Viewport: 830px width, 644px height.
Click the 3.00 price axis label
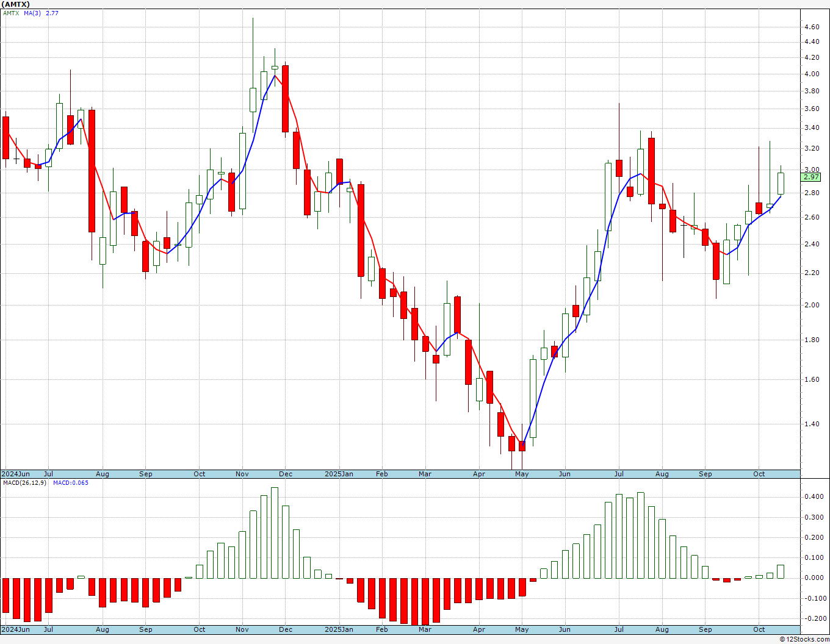coord(812,170)
